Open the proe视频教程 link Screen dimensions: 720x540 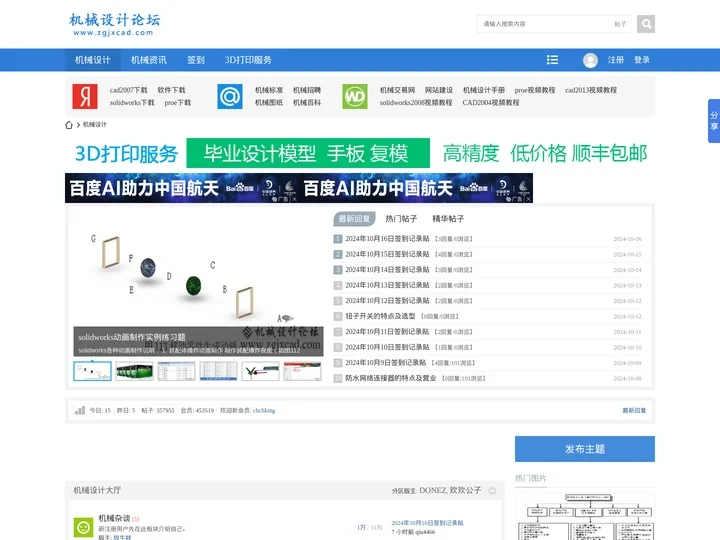point(535,90)
